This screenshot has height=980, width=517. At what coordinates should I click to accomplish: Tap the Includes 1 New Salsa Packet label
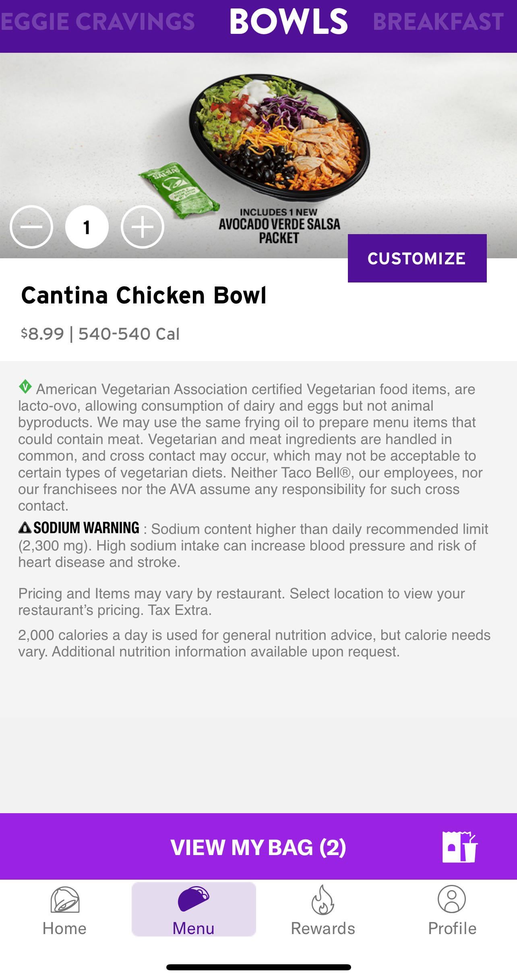click(279, 226)
